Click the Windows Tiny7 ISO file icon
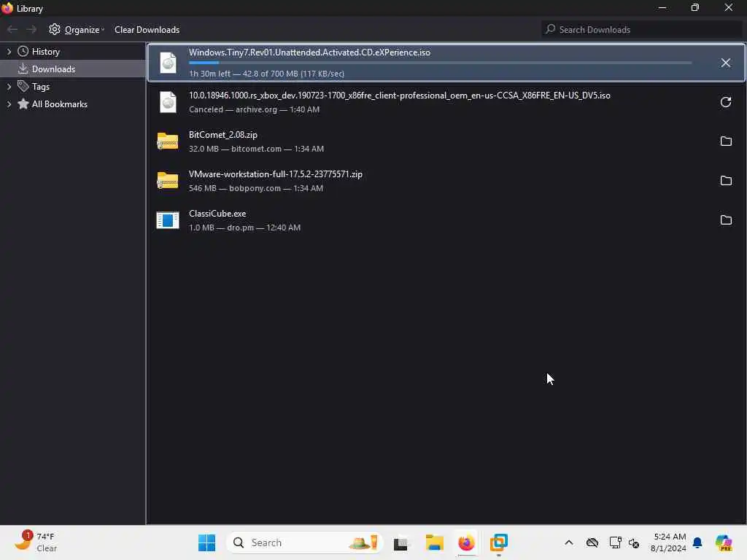The width and height of the screenshot is (747, 560). tap(168, 63)
